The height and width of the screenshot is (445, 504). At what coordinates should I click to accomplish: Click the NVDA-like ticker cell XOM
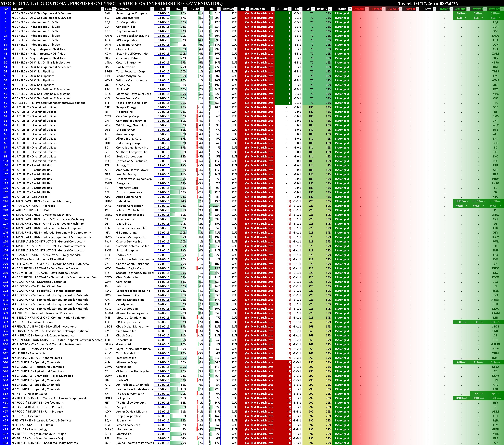point(108,54)
